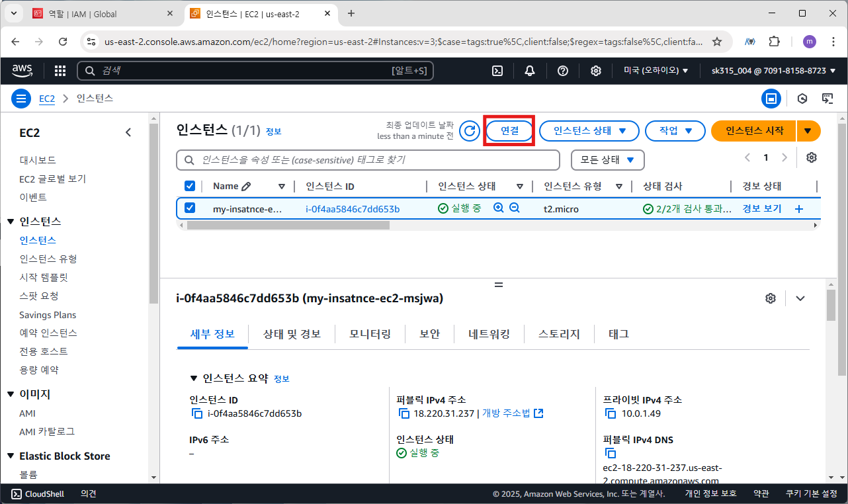Image resolution: width=848 pixels, height=504 pixels.
Task: Click the zoom-out icon beside 실행 중
Action: tap(515, 208)
